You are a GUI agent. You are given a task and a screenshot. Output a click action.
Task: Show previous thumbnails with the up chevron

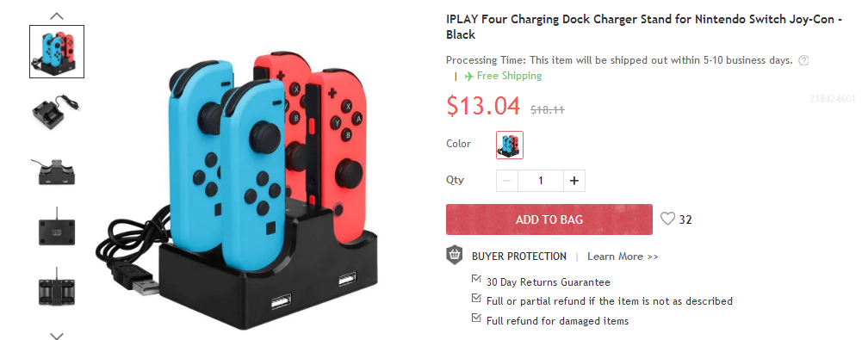[x=57, y=16]
